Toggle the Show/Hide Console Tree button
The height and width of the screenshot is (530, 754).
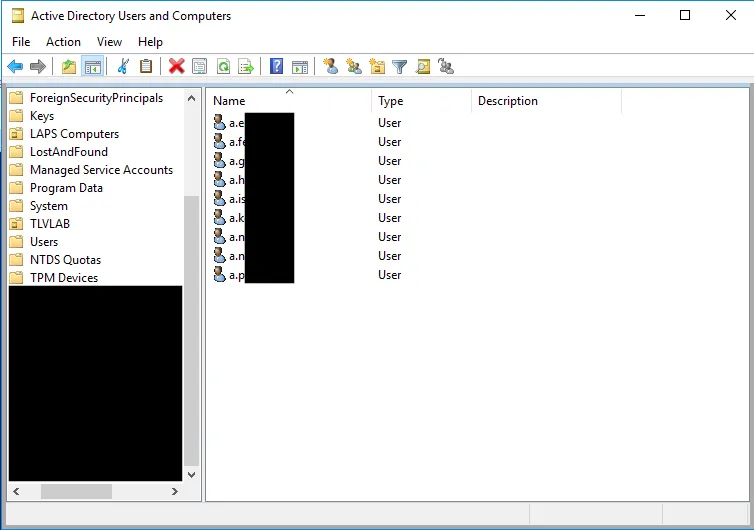(92, 67)
